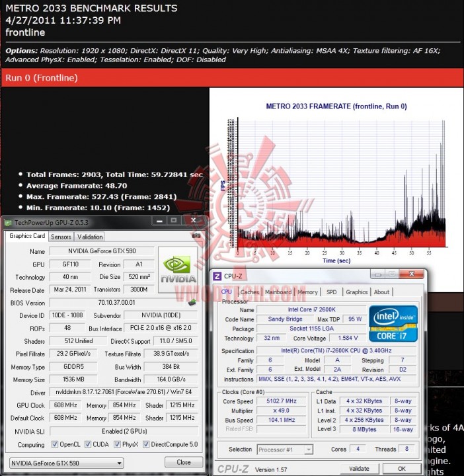Click the BIOS save chip icon in GPU-Z
The width and height of the screenshot is (464, 476).
(x=192, y=303)
